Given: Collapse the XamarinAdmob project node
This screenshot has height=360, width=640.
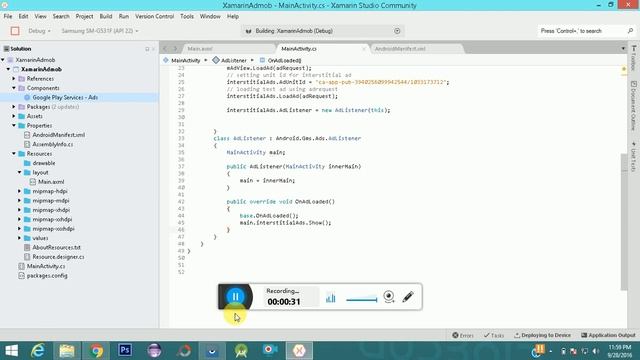Looking at the screenshot, I should 9,69.
